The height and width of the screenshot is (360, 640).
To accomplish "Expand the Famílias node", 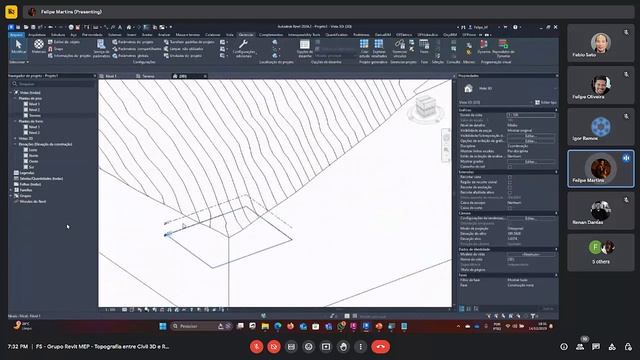I will click(11, 190).
